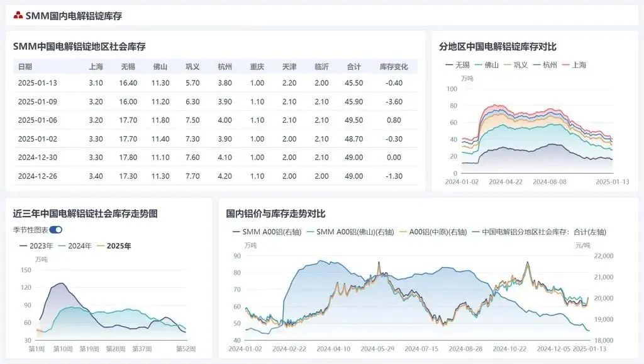The image size is (644, 364).
Task: Toggle the 中国电解铝分地区社会库存:合计(左轴) legend entry
Action: [539, 232]
